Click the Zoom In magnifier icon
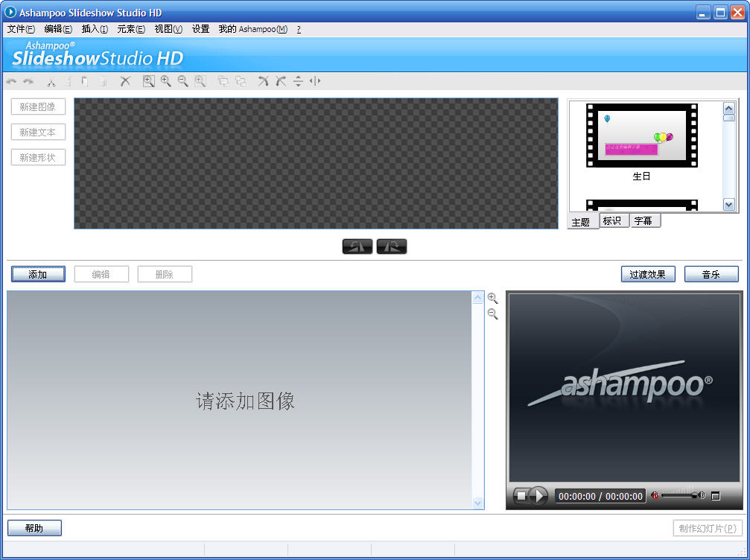The height and width of the screenshot is (560, 750). [x=165, y=81]
